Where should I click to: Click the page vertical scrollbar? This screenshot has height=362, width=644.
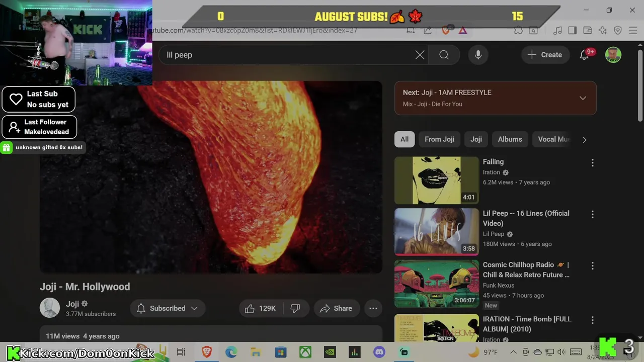point(640,85)
